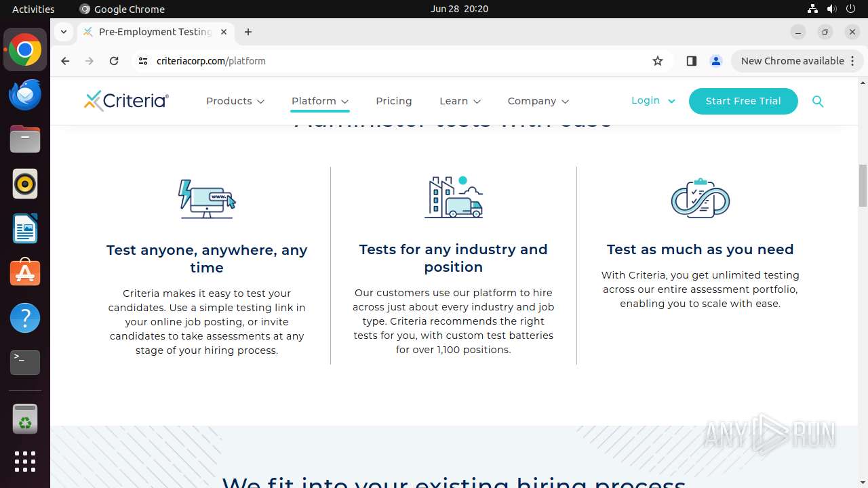Screen dimensions: 868x488
Task: Show Applications grid in the dock
Action: pos(25,462)
